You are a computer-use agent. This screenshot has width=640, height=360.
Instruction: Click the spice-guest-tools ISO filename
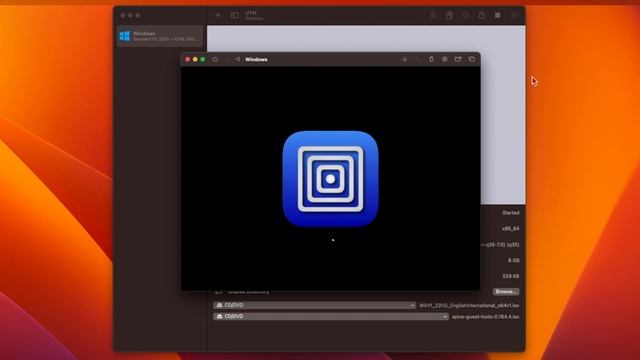click(x=485, y=317)
